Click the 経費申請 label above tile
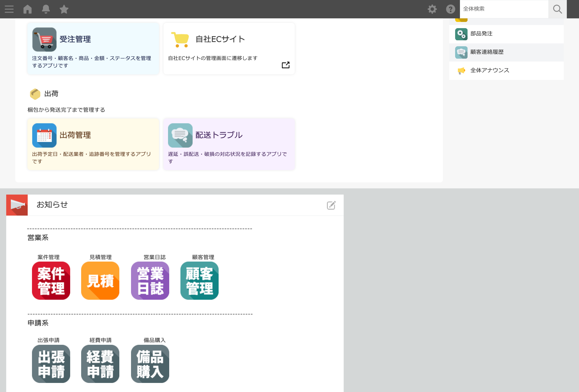This screenshot has width=579, height=392. (x=101, y=340)
